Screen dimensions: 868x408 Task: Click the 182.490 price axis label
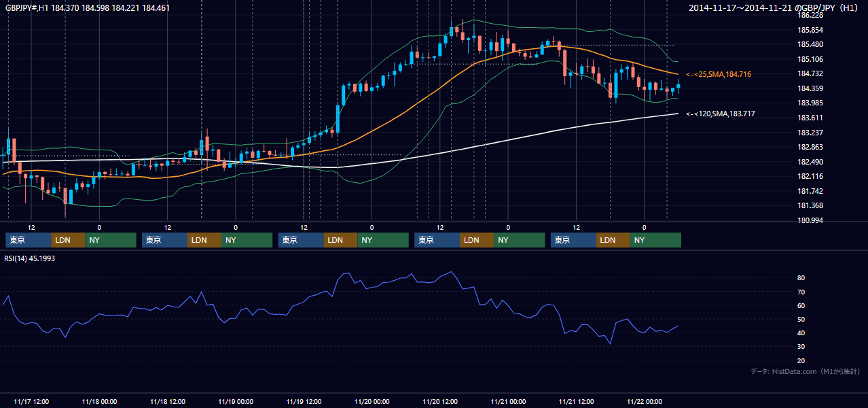[810, 162]
